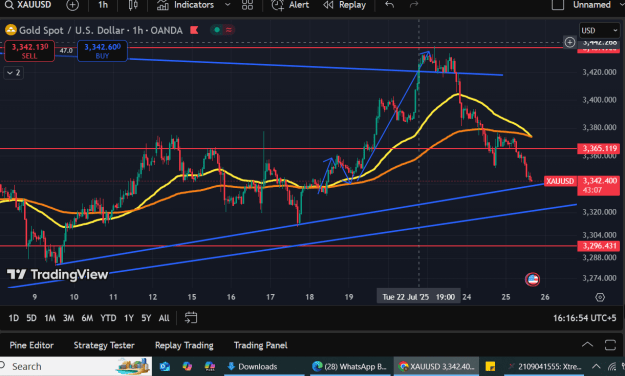This screenshot has width=625, height=376.
Task: Show hidden system tray icons chevron
Action: 596,366
